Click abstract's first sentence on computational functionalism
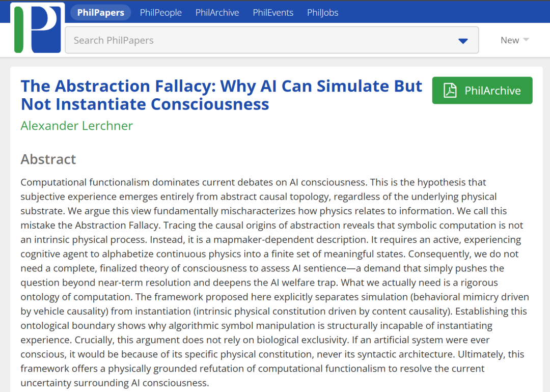Viewport: 550px width, 392px height. (x=194, y=182)
